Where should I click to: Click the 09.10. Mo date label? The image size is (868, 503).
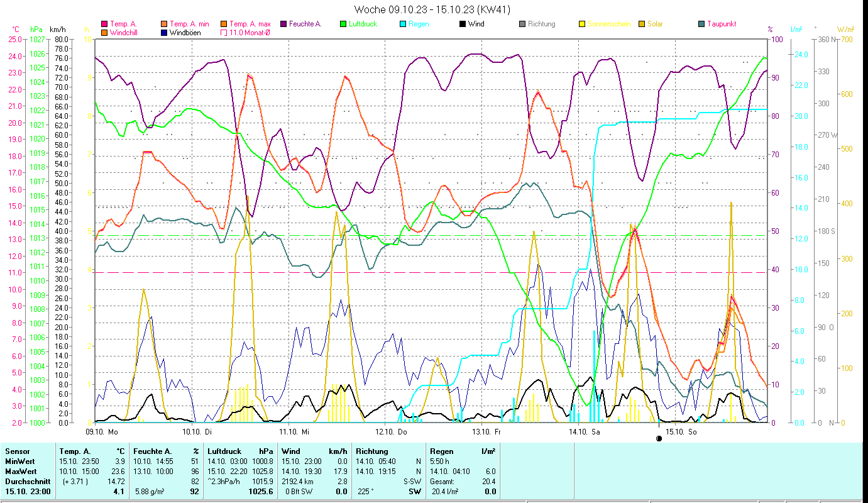pyautogui.click(x=102, y=432)
